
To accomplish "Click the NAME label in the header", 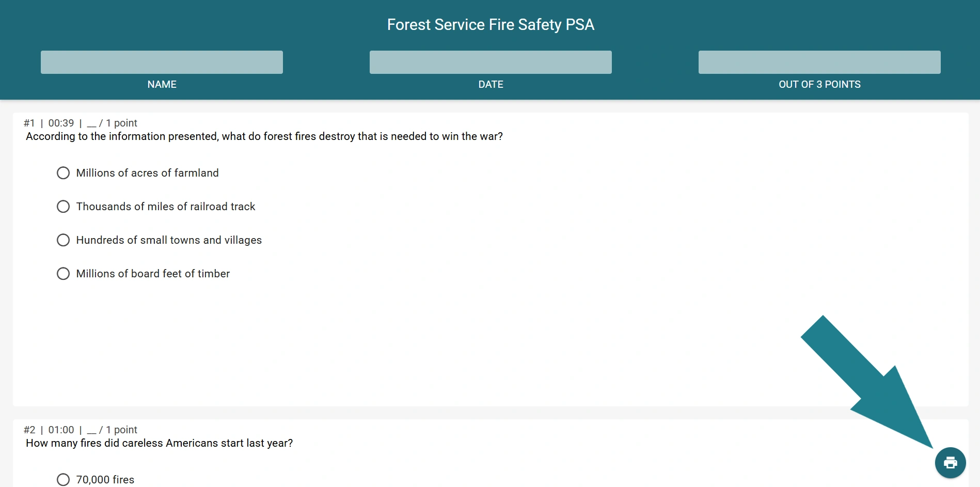I will tap(162, 84).
